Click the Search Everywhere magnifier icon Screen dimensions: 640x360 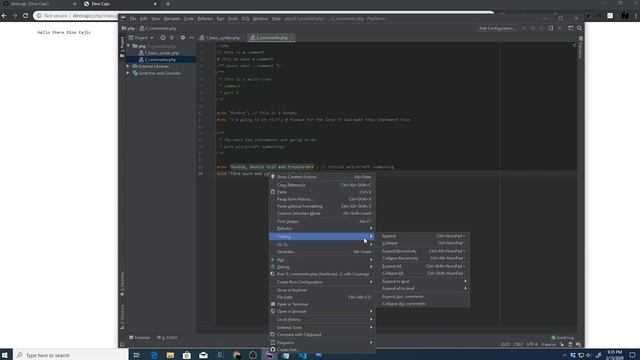click(x=579, y=28)
